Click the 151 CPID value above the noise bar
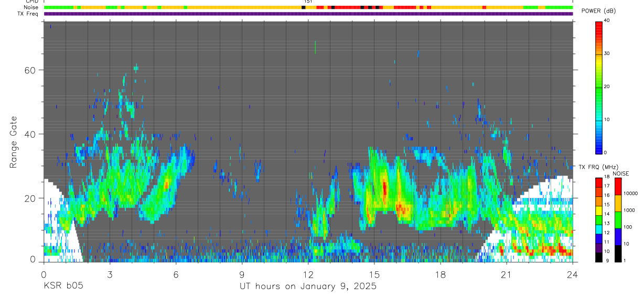This screenshot has width=644, height=297. 308,2
